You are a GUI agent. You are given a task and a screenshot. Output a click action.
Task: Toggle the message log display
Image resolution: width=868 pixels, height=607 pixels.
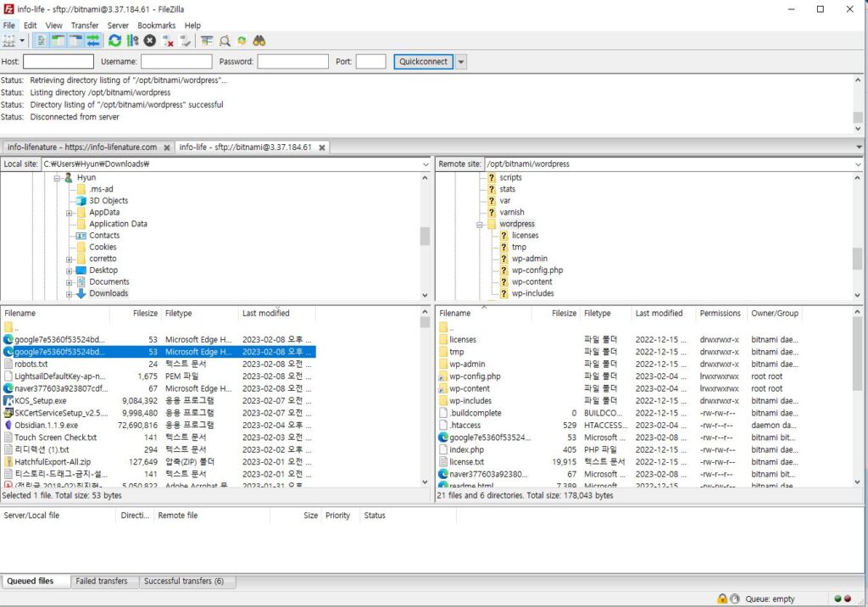point(41,41)
